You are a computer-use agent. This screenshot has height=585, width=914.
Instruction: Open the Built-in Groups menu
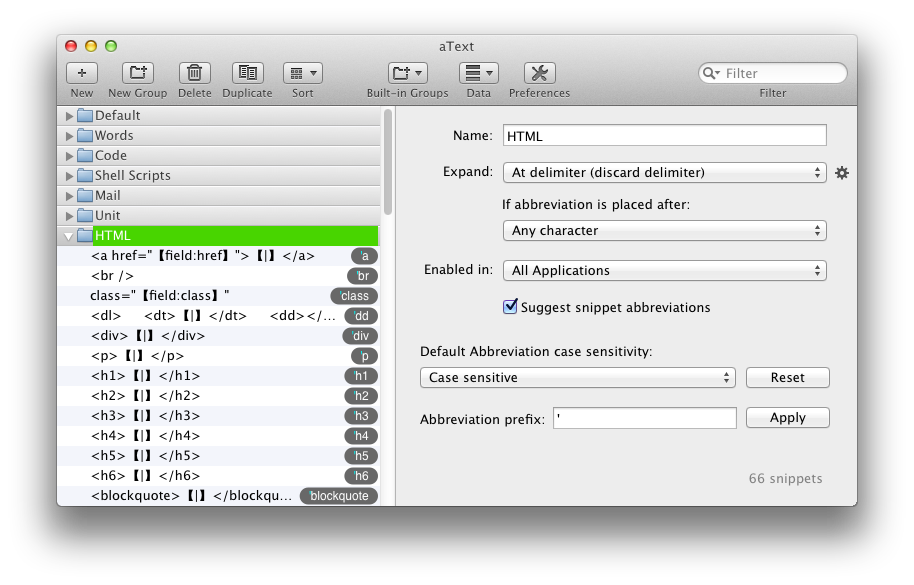pos(408,73)
